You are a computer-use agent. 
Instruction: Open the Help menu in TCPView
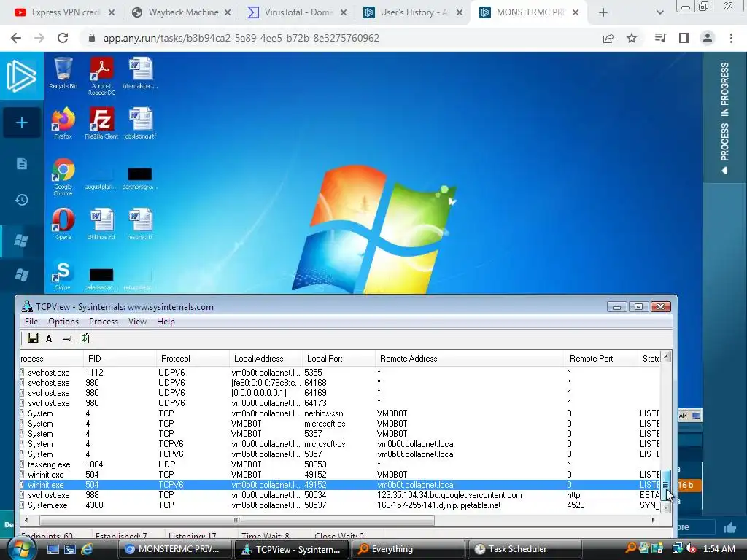[166, 322]
